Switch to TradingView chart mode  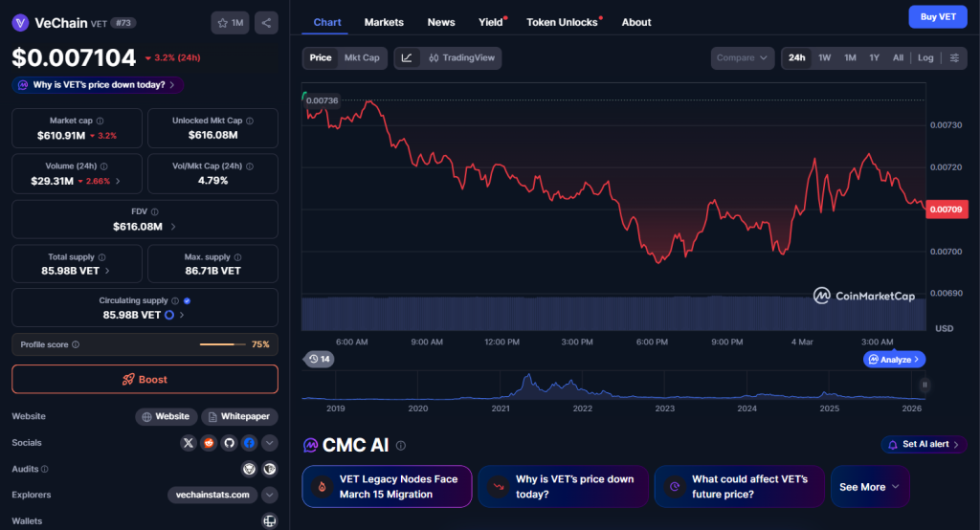pos(461,57)
